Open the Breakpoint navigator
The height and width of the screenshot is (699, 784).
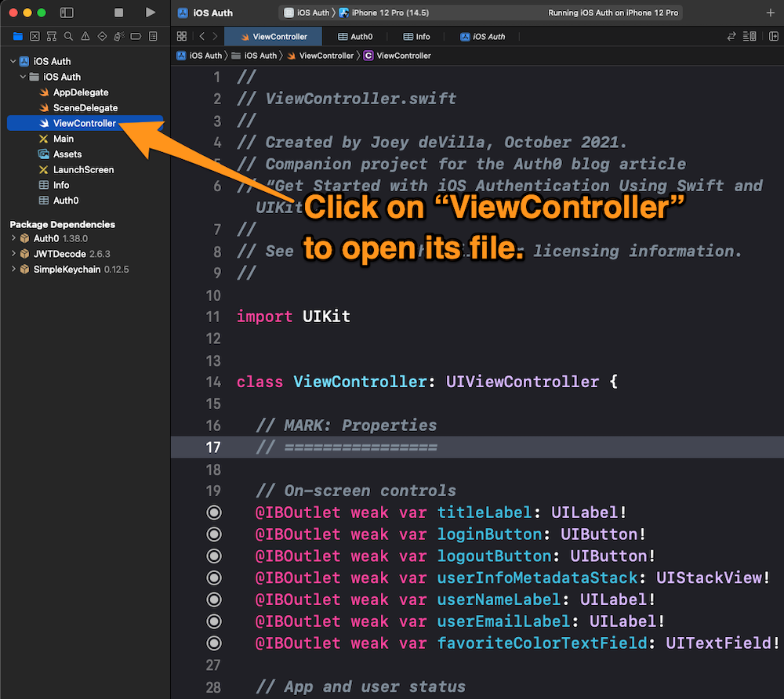coord(136,36)
